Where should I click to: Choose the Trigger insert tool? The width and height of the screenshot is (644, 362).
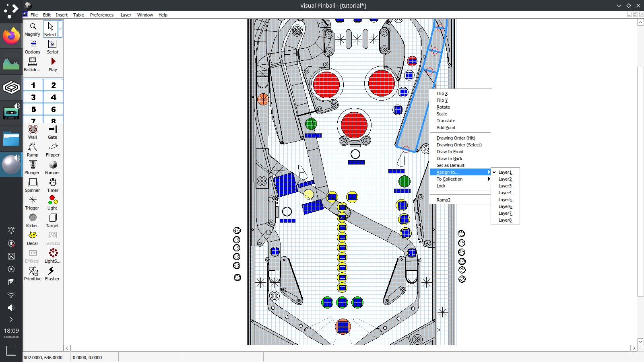(x=33, y=203)
